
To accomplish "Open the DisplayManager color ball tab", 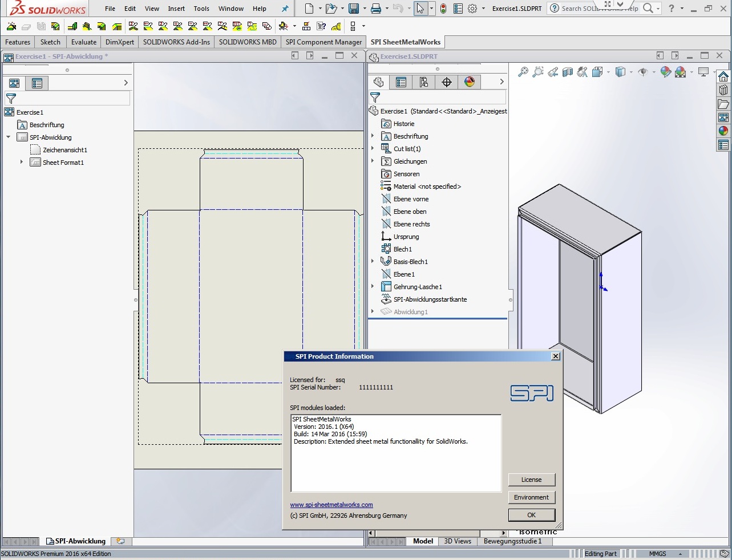I will (470, 82).
